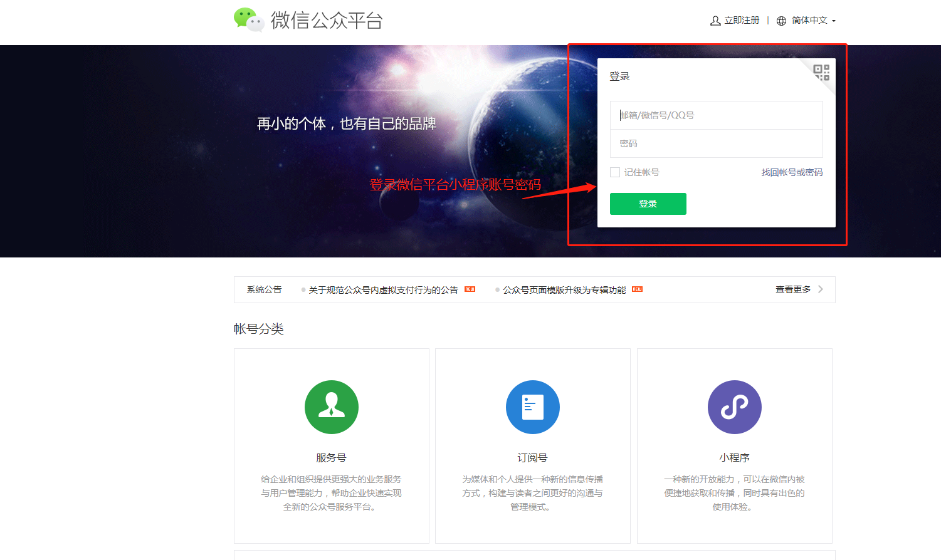Click the green 登录 button
Viewport: 941px width, 560px height.
point(648,204)
